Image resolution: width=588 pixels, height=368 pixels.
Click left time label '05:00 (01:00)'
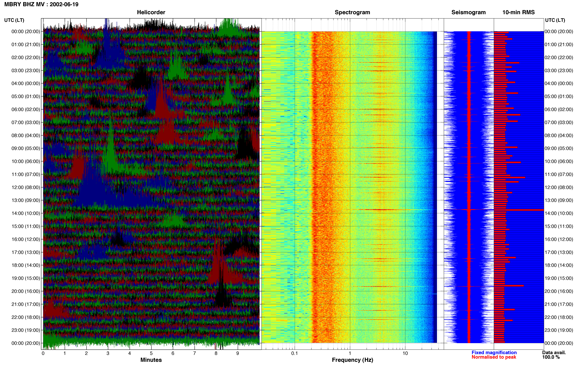(x=26, y=96)
